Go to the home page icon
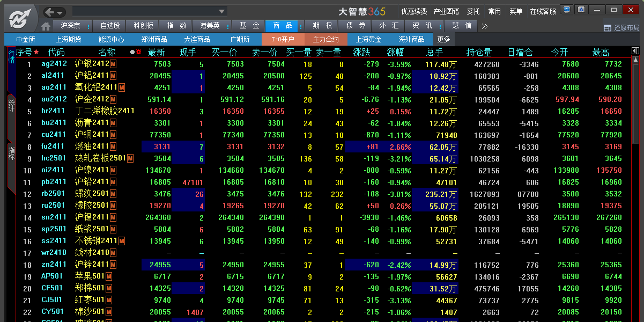Screen dimensions: 644x322 click(46, 26)
